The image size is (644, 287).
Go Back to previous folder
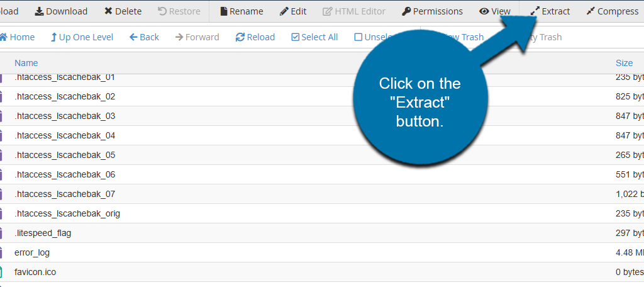tap(144, 37)
